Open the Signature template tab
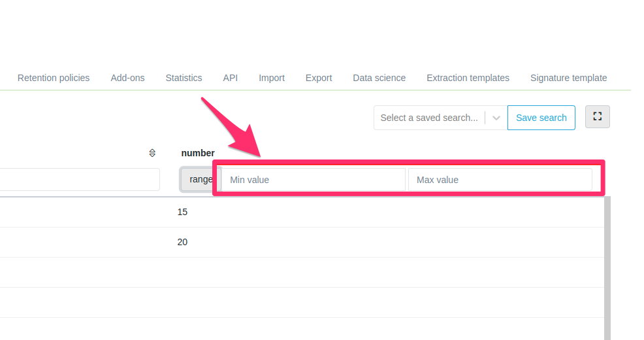 (568, 78)
